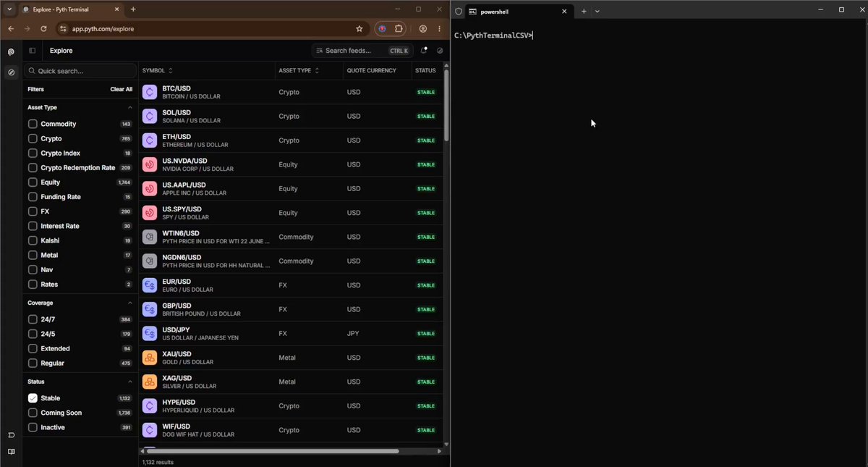This screenshot has height=467, width=868.
Task: Collapse the Status filter section
Action: [130, 382]
